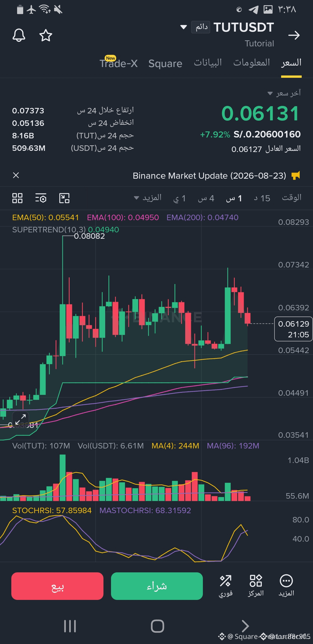313x644 pixels.
Task: Tap the red بيع sell button
Action: [x=57, y=586]
